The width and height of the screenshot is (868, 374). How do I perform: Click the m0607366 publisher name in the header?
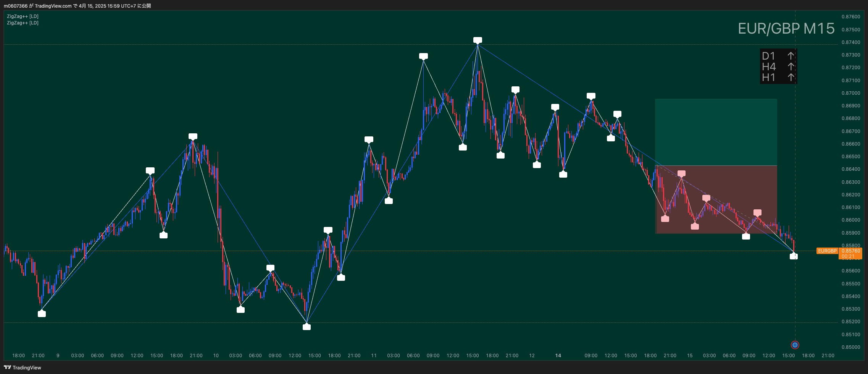pyautogui.click(x=16, y=6)
